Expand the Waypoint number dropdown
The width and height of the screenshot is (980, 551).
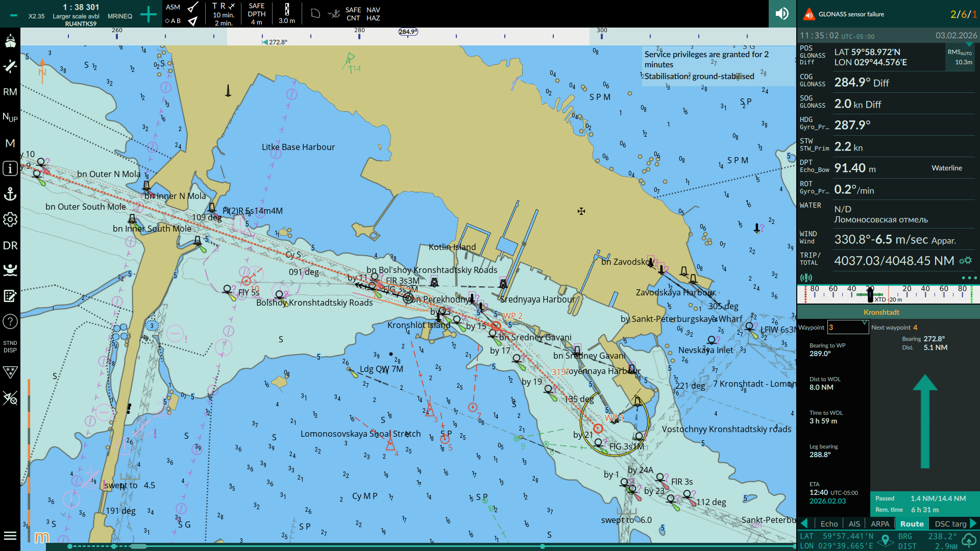point(864,323)
